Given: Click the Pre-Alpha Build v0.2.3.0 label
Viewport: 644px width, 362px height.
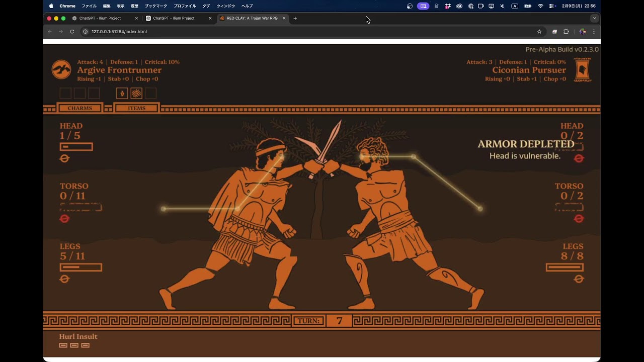Looking at the screenshot, I should 562,49.
